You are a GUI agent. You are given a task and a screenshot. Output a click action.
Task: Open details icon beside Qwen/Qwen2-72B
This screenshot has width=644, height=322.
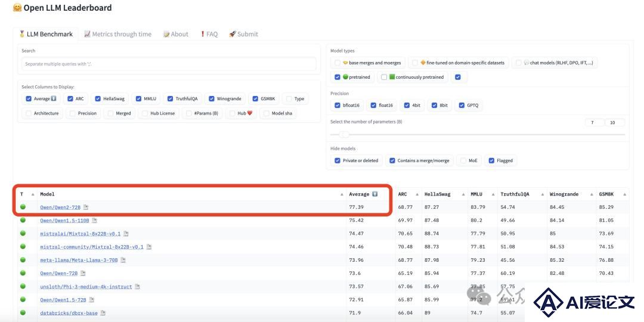point(86,208)
